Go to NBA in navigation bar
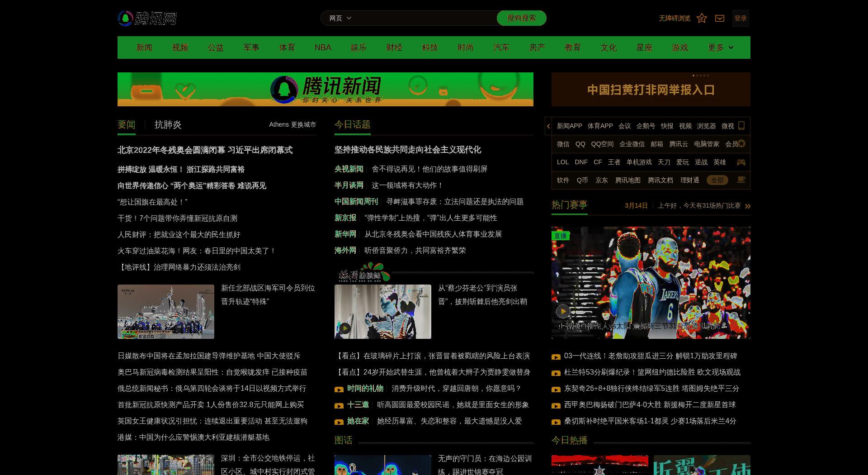The image size is (868, 475). click(x=323, y=47)
